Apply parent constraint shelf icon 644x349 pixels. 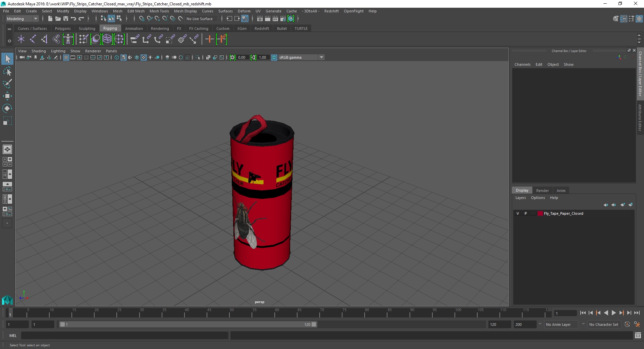click(135, 39)
